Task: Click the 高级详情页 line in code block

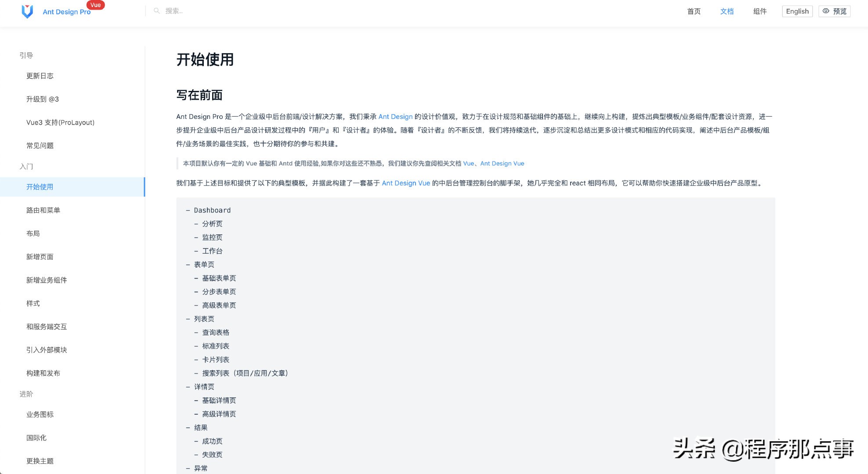Action: [x=219, y=414]
